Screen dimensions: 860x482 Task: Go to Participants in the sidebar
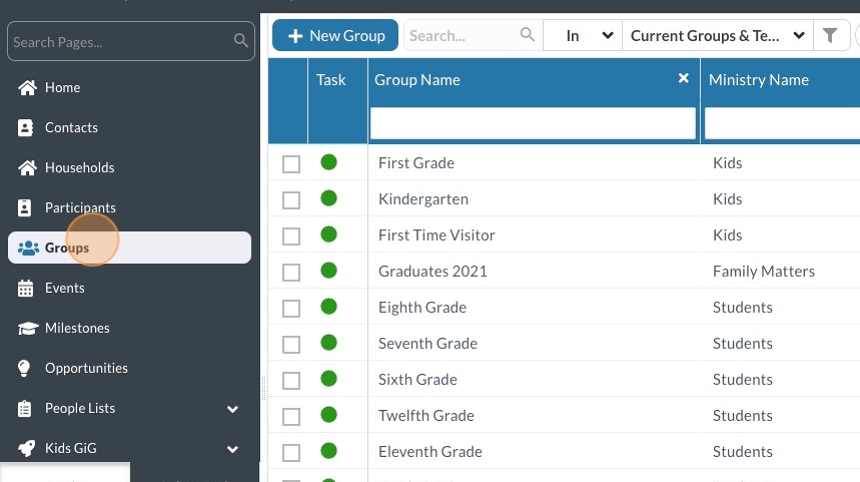click(80, 208)
